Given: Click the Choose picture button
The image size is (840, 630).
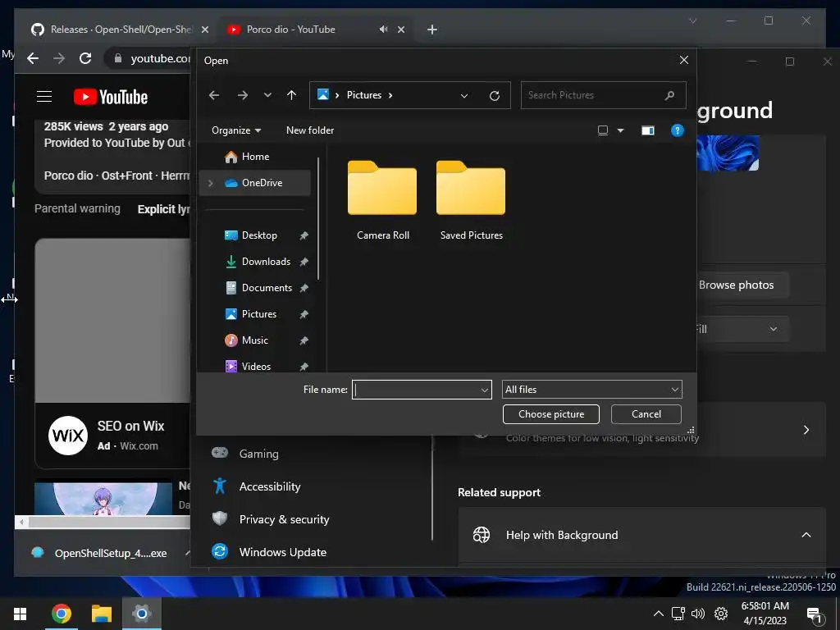Looking at the screenshot, I should 550,414.
